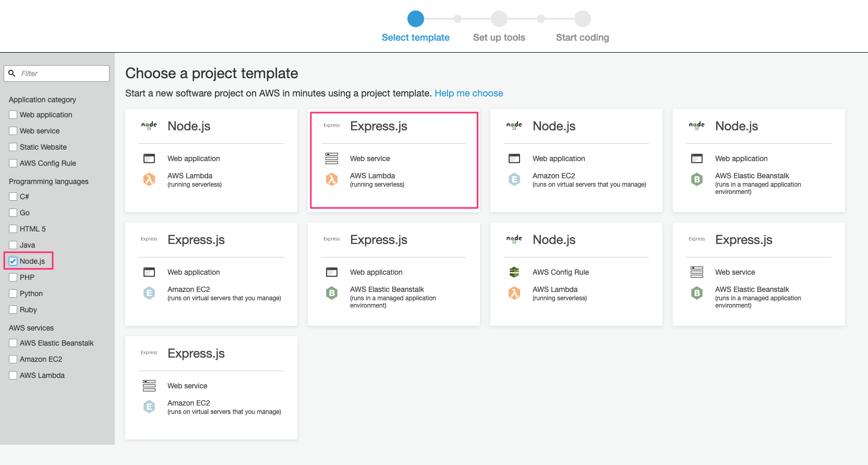Tick the HTML 5 language checkbox
Screen dimensions: 868x465
[13, 229]
